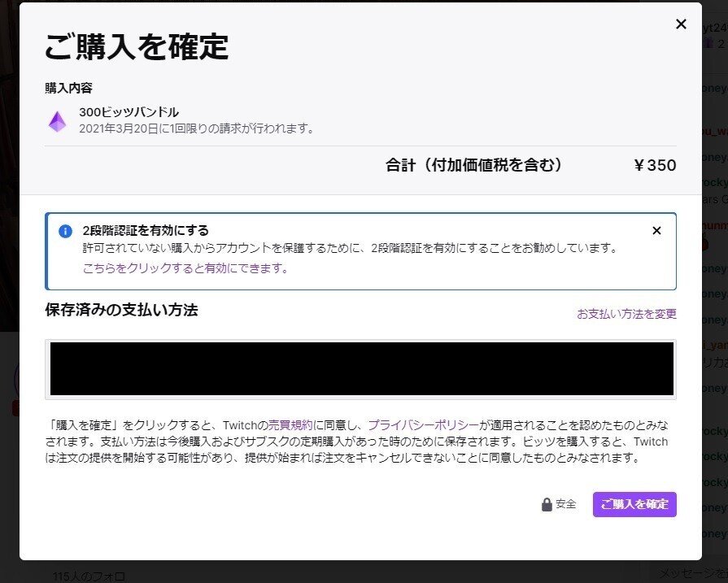The image size is (728, 583).
Task: Confirm purchase with ご購入を確定 button
Action: tap(634, 505)
